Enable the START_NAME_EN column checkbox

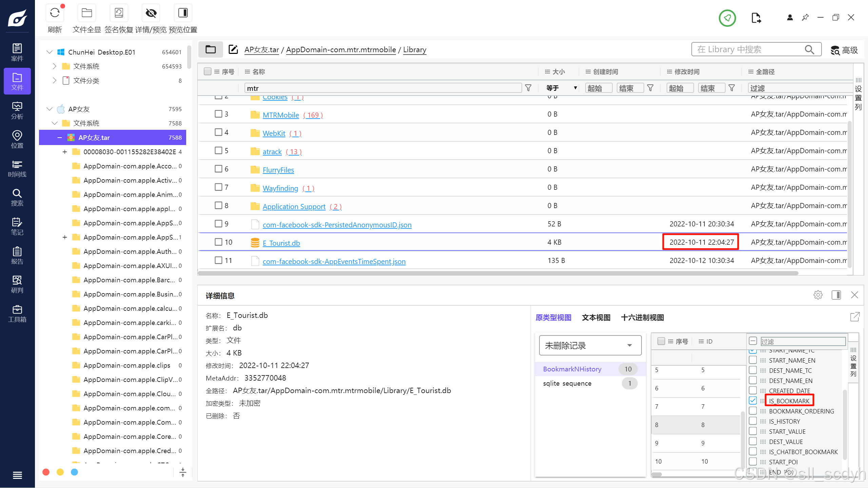[753, 360]
